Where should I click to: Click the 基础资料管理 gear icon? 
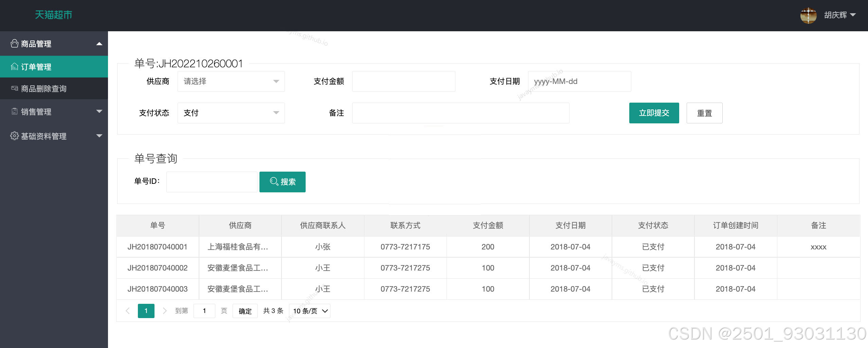point(14,136)
